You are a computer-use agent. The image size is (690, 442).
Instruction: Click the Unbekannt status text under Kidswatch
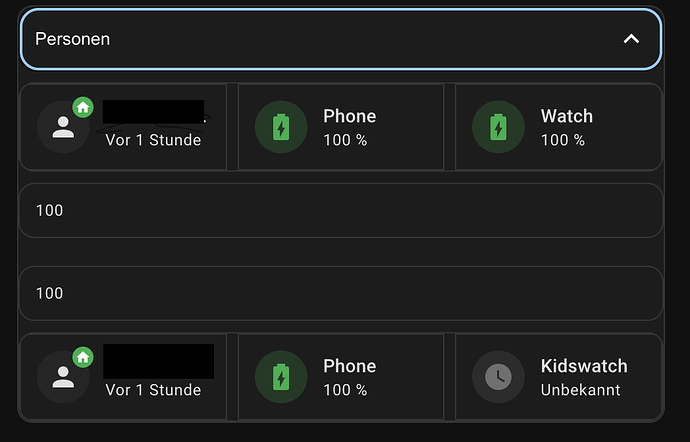(581, 390)
